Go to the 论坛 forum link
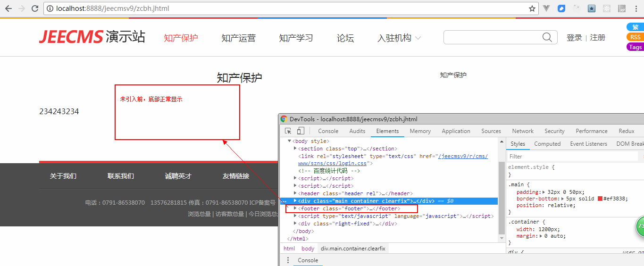 (x=345, y=38)
